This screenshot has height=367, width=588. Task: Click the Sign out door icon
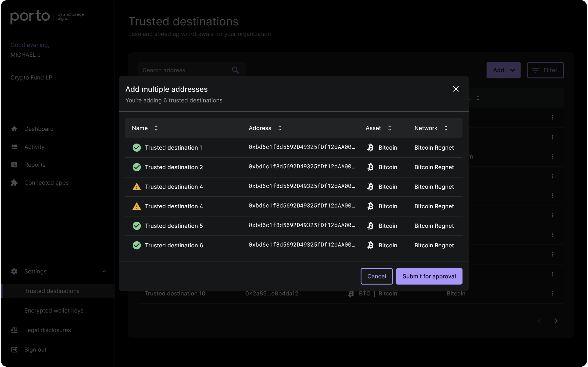click(14, 349)
